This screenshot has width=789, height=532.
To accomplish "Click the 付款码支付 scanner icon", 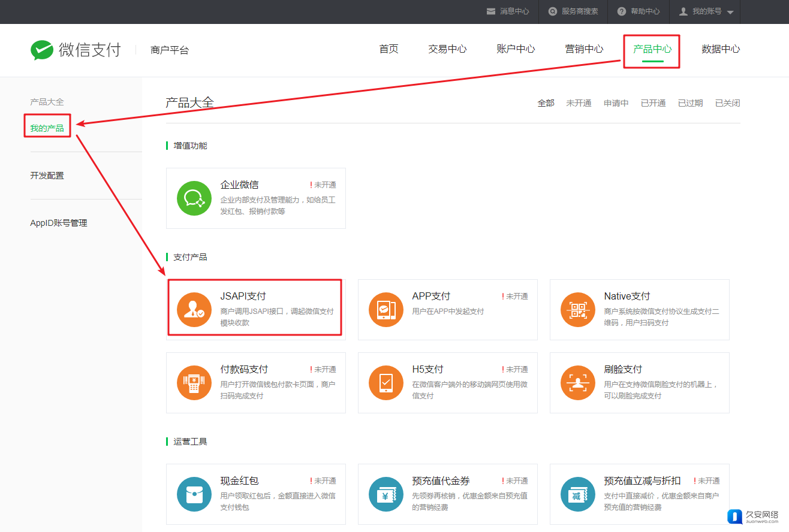I will point(194,383).
